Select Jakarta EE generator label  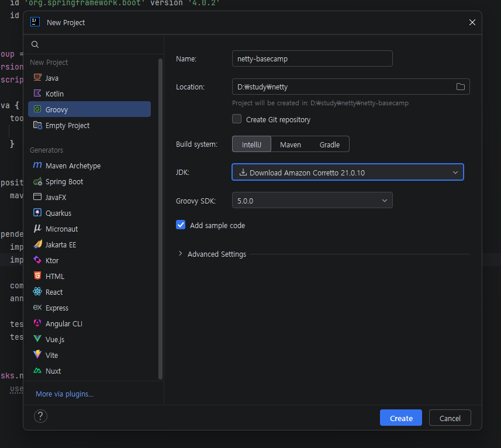pyautogui.click(x=61, y=244)
